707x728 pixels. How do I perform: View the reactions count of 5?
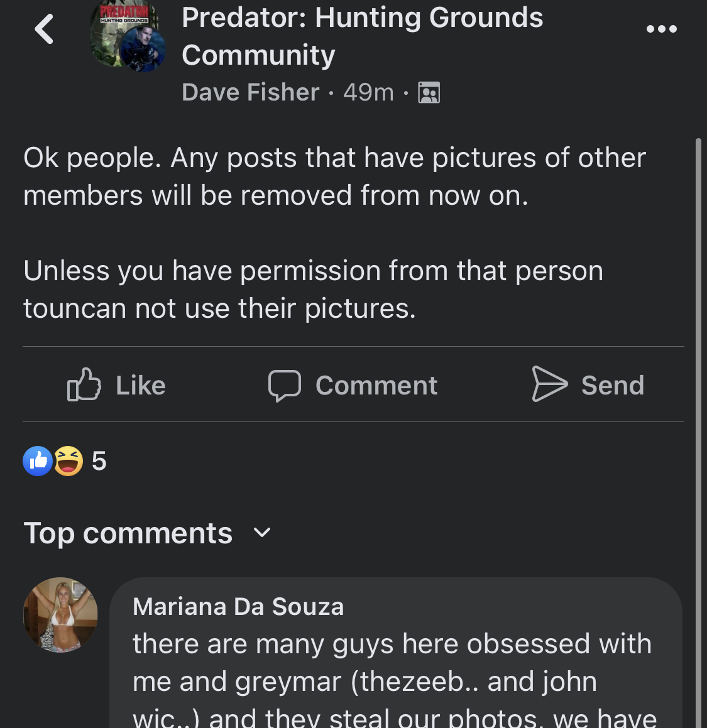click(x=99, y=462)
